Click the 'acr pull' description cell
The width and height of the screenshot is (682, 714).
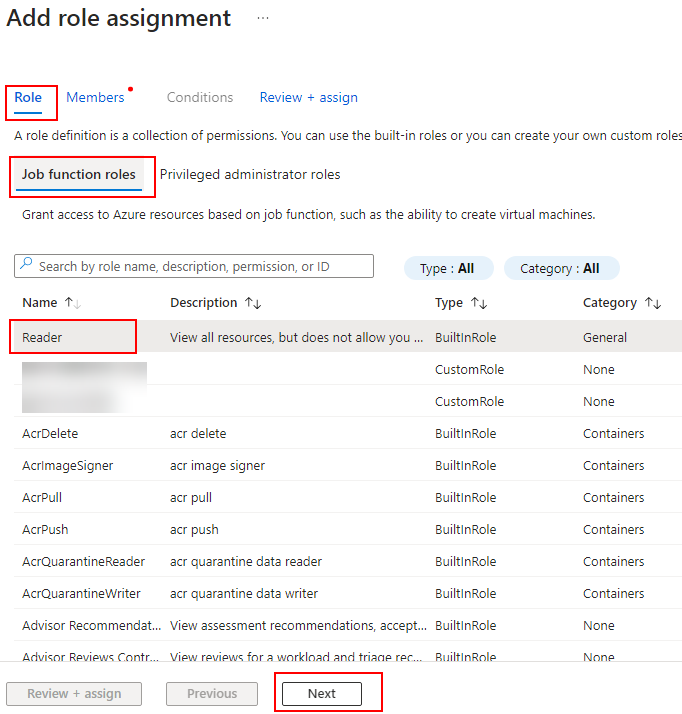click(191, 497)
